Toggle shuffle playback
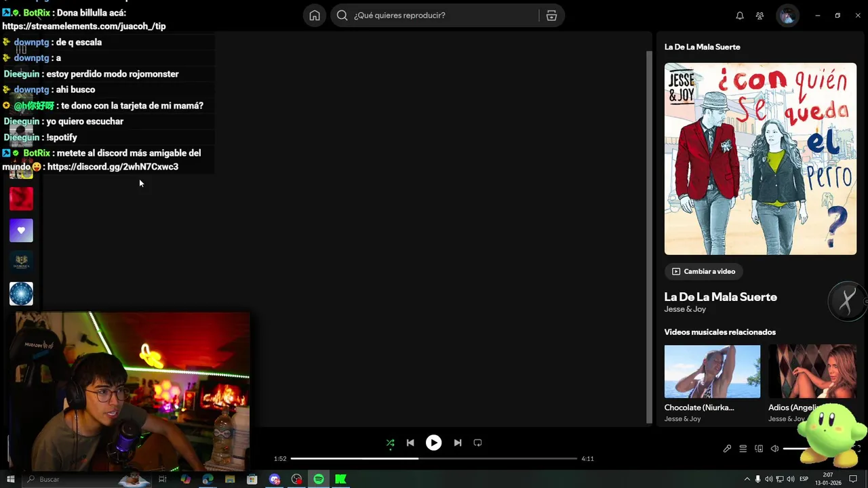Image resolution: width=868 pixels, height=488 pixels. point(390,443)
